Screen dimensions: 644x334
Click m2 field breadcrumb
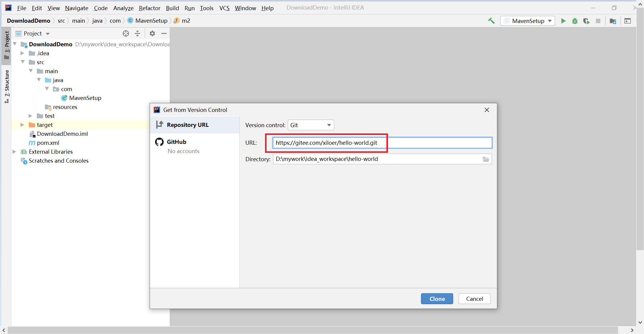pos(182,21)
